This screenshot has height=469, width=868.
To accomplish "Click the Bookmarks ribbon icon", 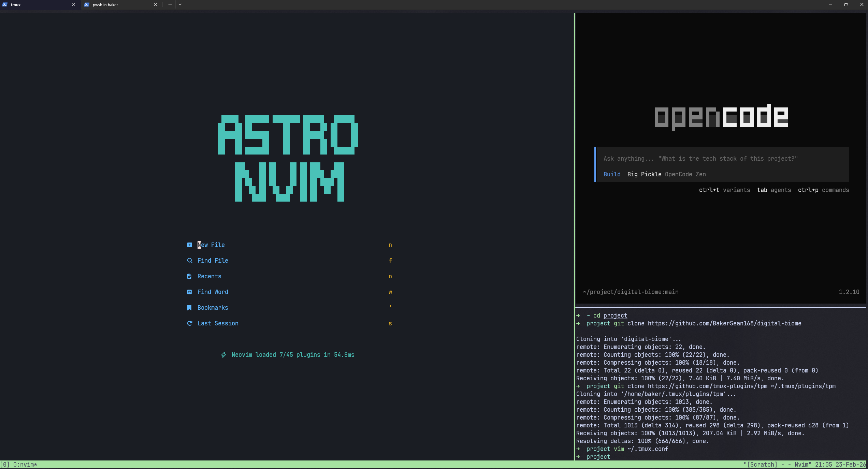I will (189, 308).
